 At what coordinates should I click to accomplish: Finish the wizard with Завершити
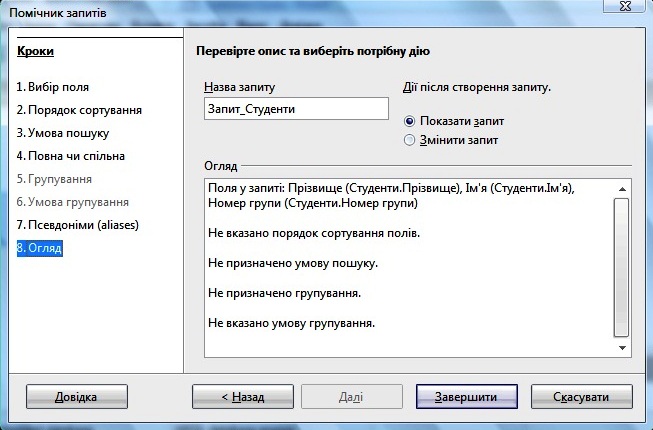(x=466, y=397)
